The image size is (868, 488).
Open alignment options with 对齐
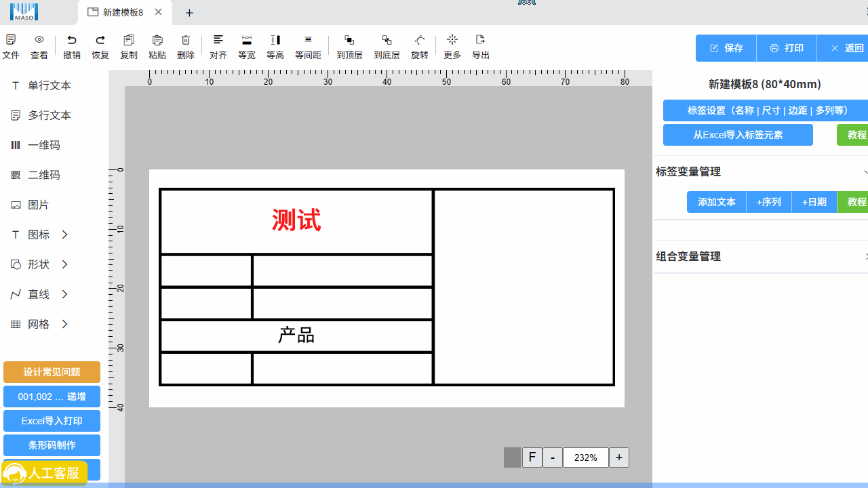[218, 46]
